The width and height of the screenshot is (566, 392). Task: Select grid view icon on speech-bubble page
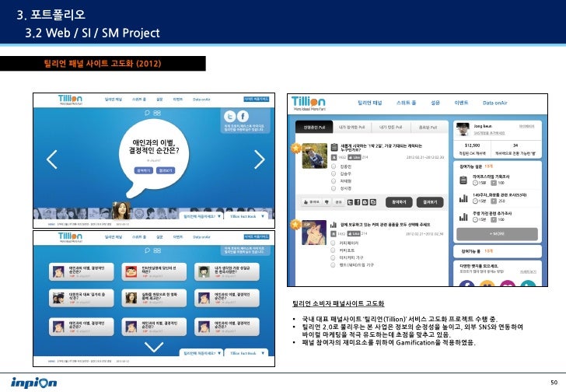(x=157, y=113)
